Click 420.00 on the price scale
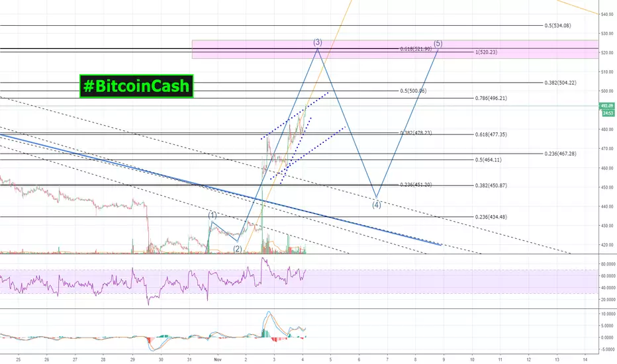 pyautogui.click(x=607, y=245)
